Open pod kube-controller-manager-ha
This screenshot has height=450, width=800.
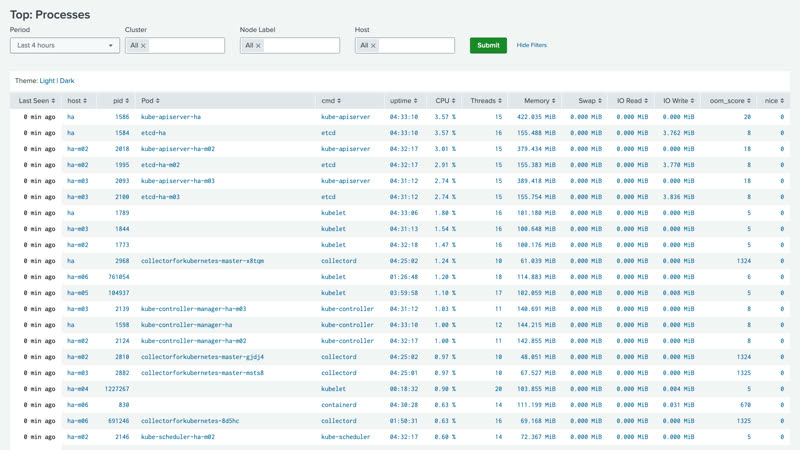click(x=186, y=324)
